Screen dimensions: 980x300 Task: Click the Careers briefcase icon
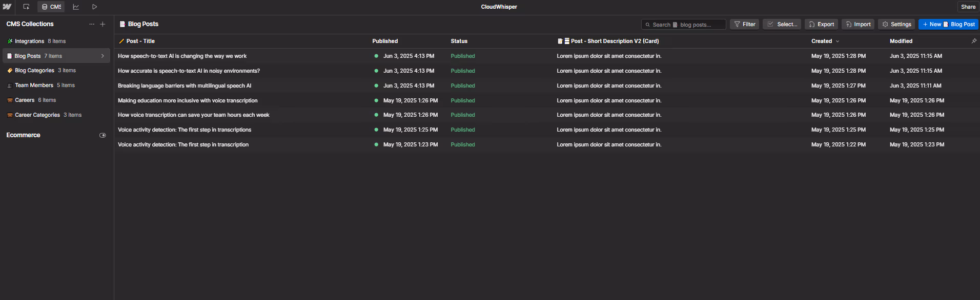(x=10, y=100)
